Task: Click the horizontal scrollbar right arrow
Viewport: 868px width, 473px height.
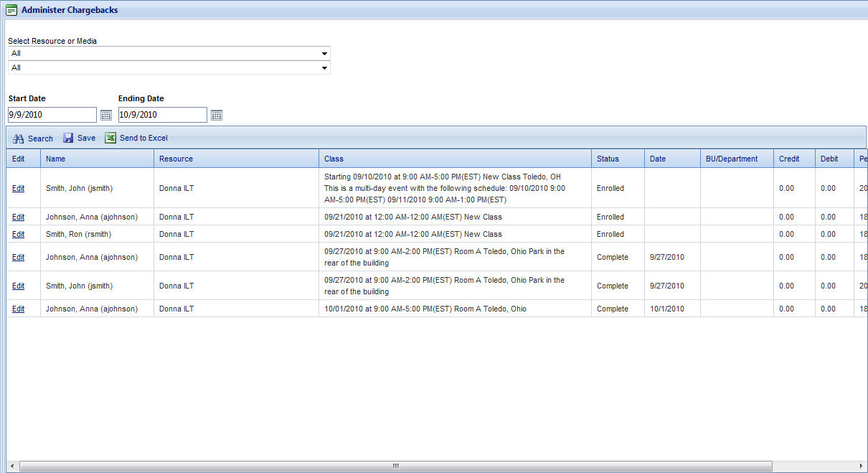Action: [x=862, y=466]
